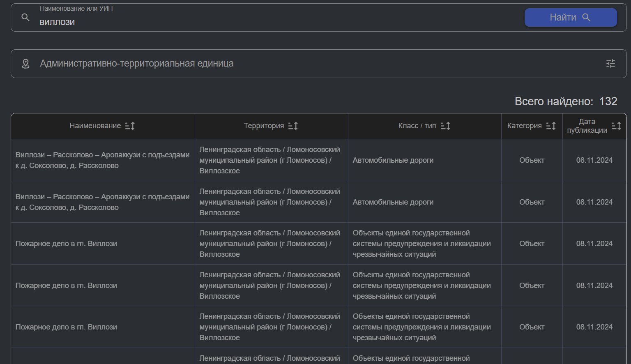Click Объект category in first row
The height and width of the screenshot is (364, 631).
(x=532, y=160)
